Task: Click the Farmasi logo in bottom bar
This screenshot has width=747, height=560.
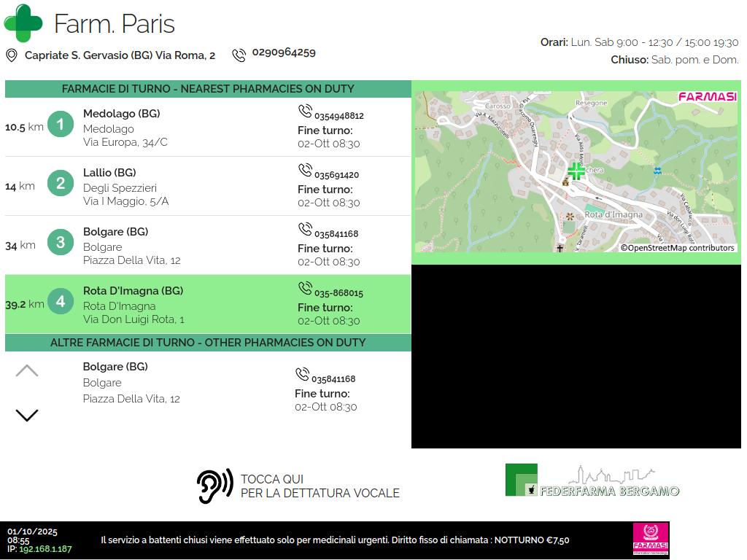Action: (650, 540)
